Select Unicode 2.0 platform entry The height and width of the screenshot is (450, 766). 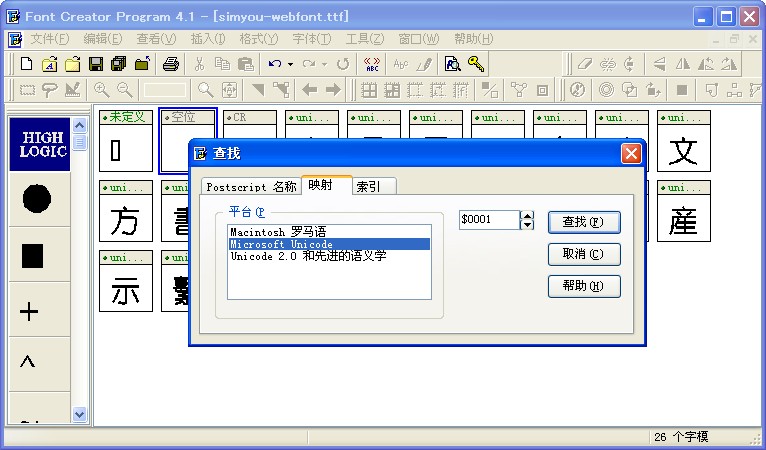(307, 256)
